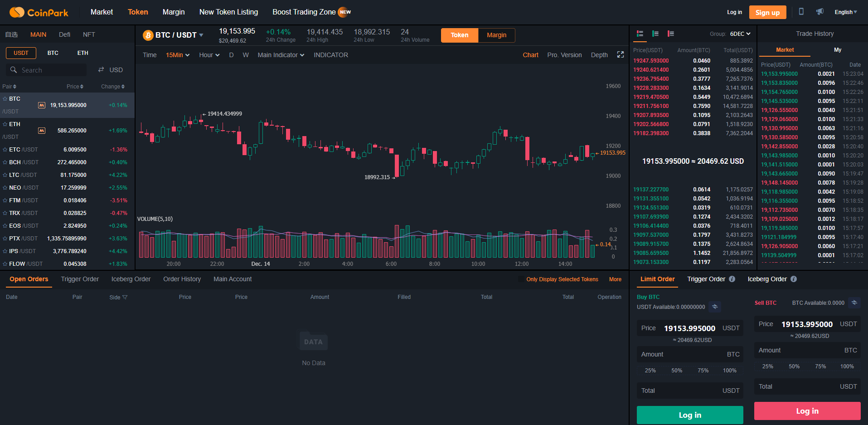Click the CoinPark logo
The image size is (868, 425).
(39, 12)
